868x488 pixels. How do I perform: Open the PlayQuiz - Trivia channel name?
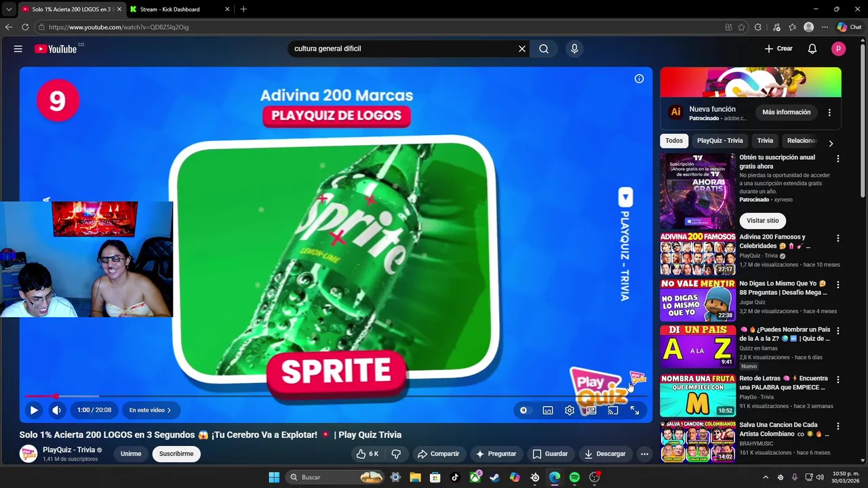[x=68, y=450]
